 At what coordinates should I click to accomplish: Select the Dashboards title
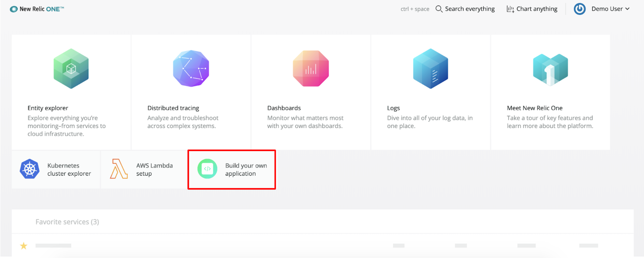pos(284,108)
